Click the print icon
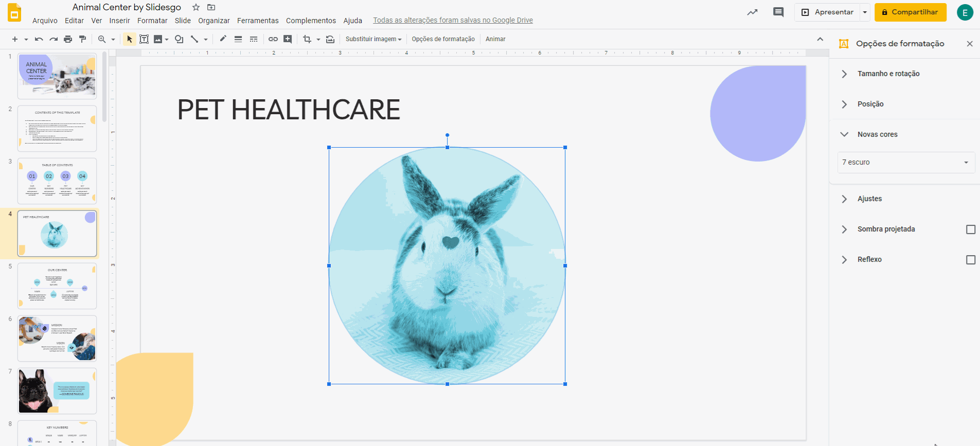This screenshot has height=446, width=980. (x=68, y=39)
